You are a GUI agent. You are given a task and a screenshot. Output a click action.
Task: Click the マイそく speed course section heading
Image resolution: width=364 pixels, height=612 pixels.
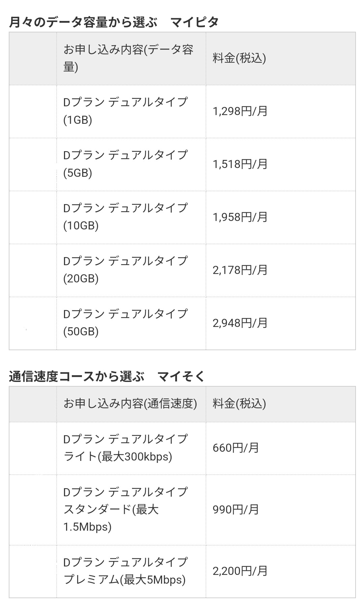point(107,377)
